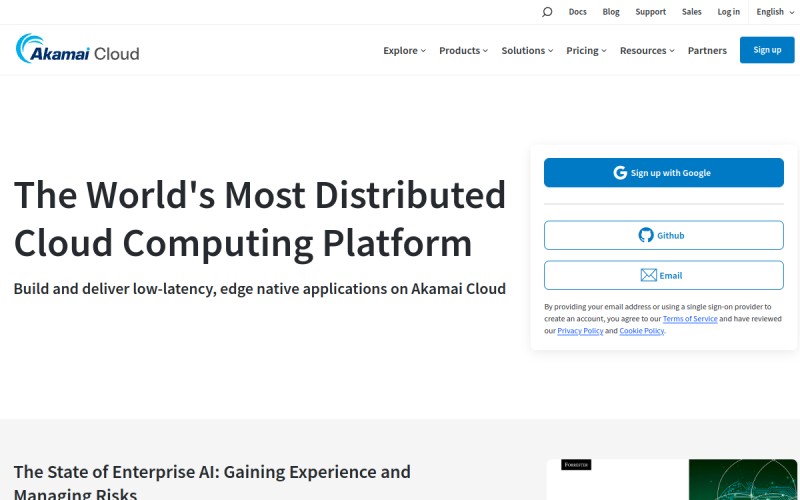The image size is (800, 500).
Task: Contact Sales from top bar
Action: tap(691, 12)
